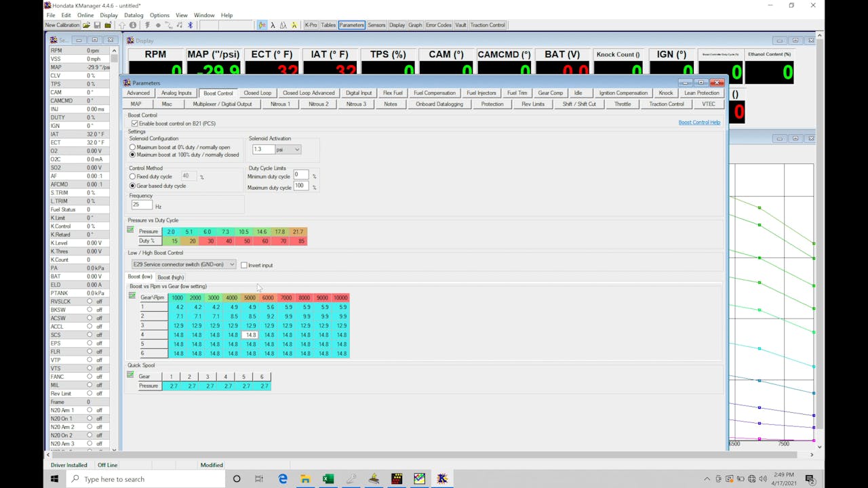Viewport: 868px width, 488px height.
Task: Click the Excel icon on the taskbar
Action: point(328,479)
